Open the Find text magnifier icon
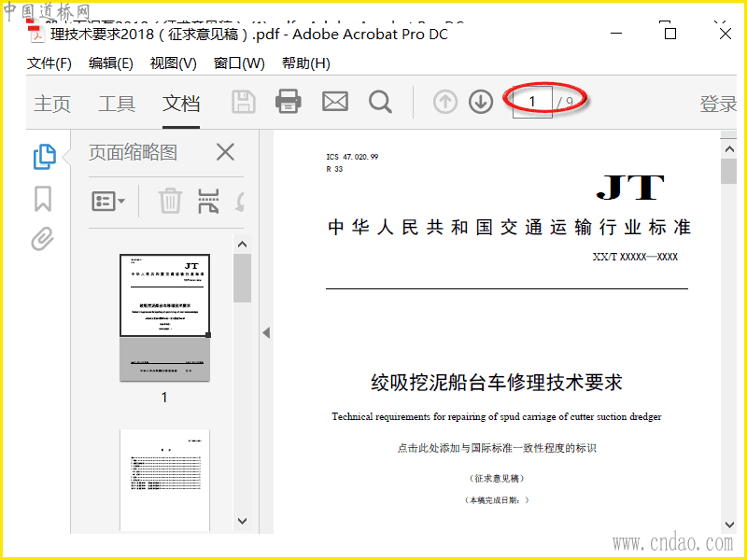This screenshot has width=747, height=560. [x=380, y=102]
